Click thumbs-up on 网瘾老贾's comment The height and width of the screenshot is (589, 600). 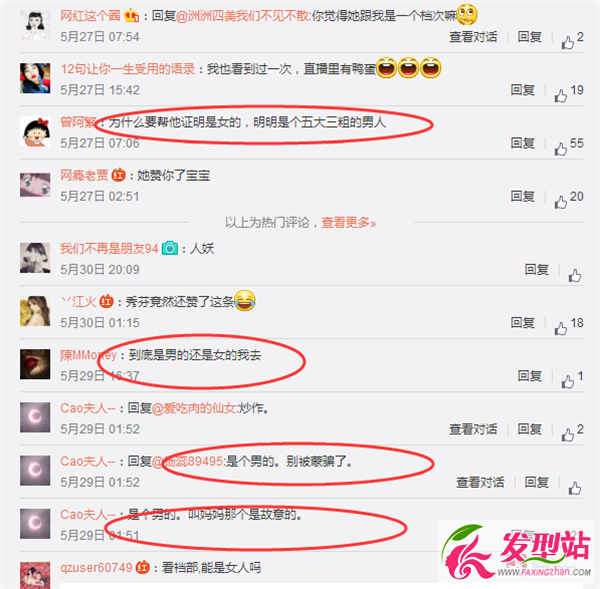click(561, 202)
